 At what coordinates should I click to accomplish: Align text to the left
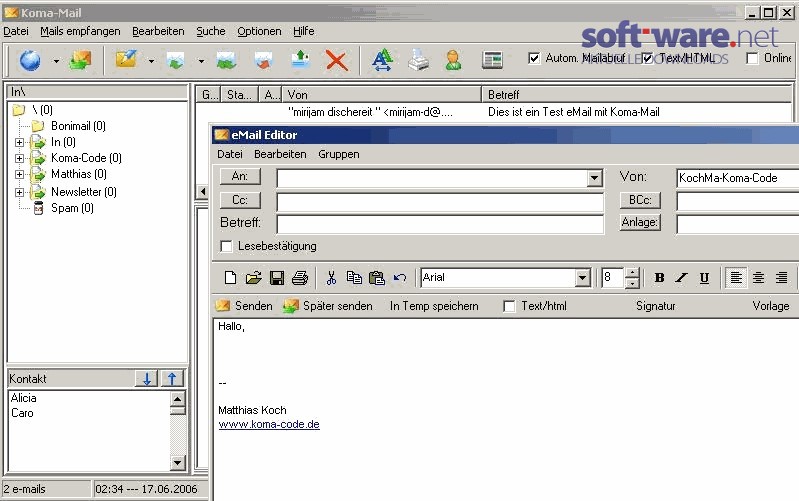(x=736, y=278)
